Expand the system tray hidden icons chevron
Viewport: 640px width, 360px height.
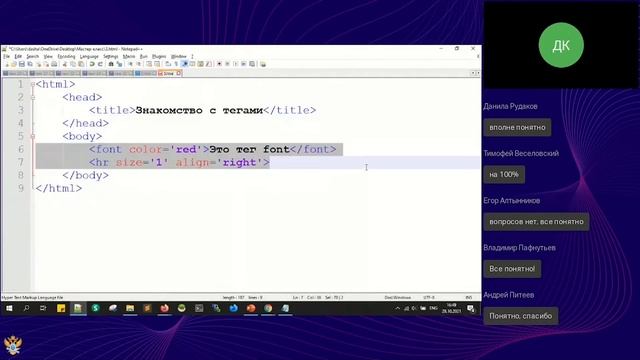[x=398, y=309]
